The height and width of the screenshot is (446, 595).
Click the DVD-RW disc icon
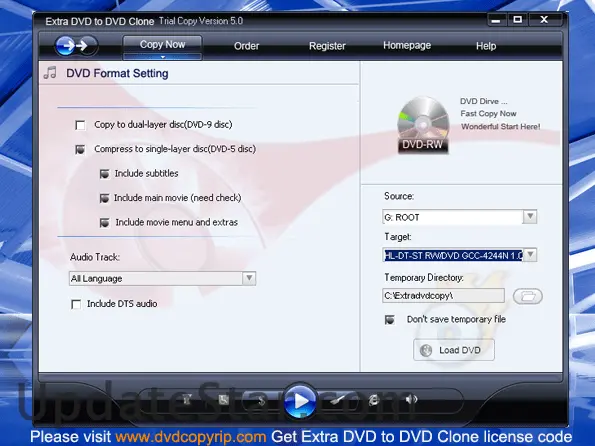(423, 125)
